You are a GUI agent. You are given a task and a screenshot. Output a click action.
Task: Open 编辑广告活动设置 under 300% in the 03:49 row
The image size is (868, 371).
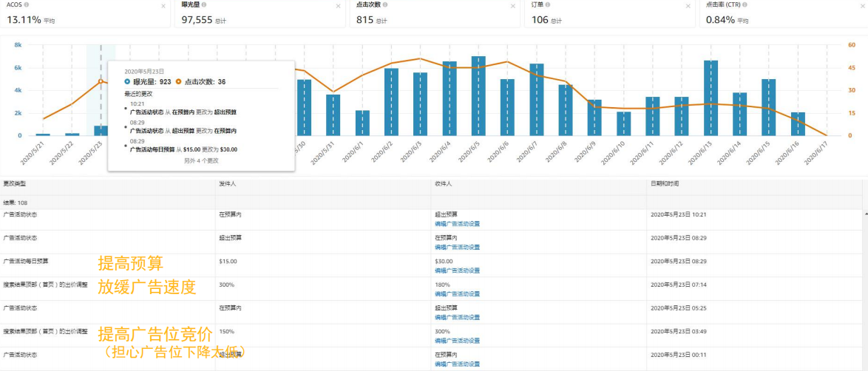coord(457,341)
